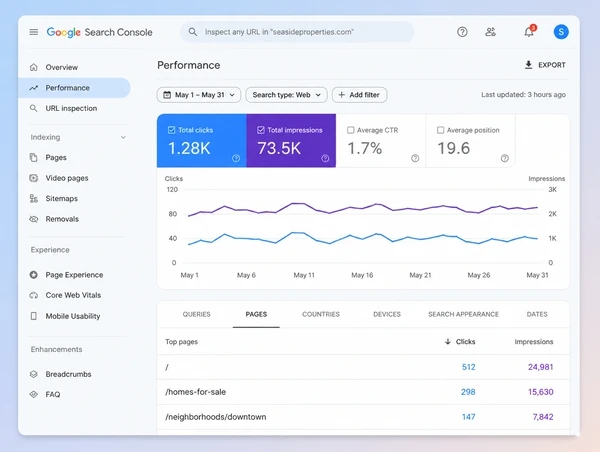Uncheck the Total impressions checkbox
This screenshot has height=452, width=600.
[x=261, y=130]
